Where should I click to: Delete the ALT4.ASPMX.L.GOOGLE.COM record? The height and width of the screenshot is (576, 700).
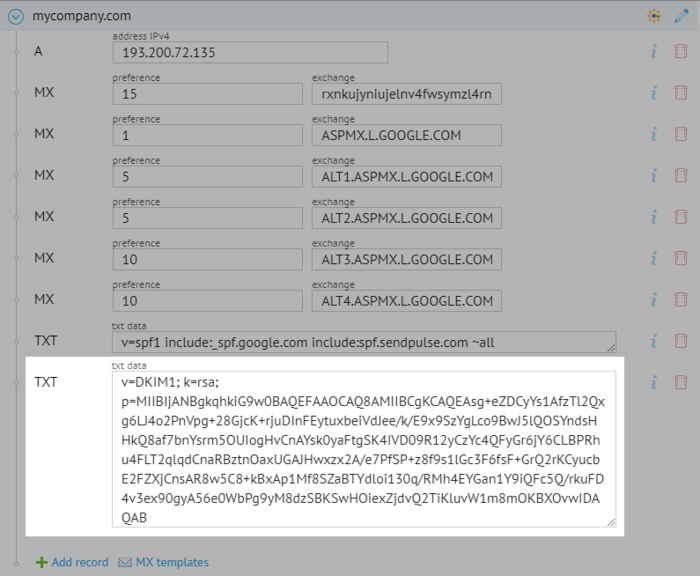coord(681,300)
